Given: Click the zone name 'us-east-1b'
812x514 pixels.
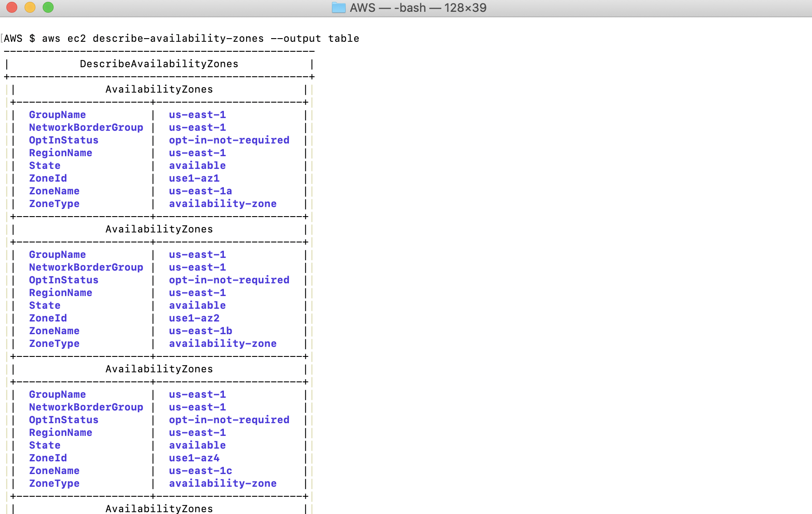Looking at the screenshot, I should [x=200, y=331].
